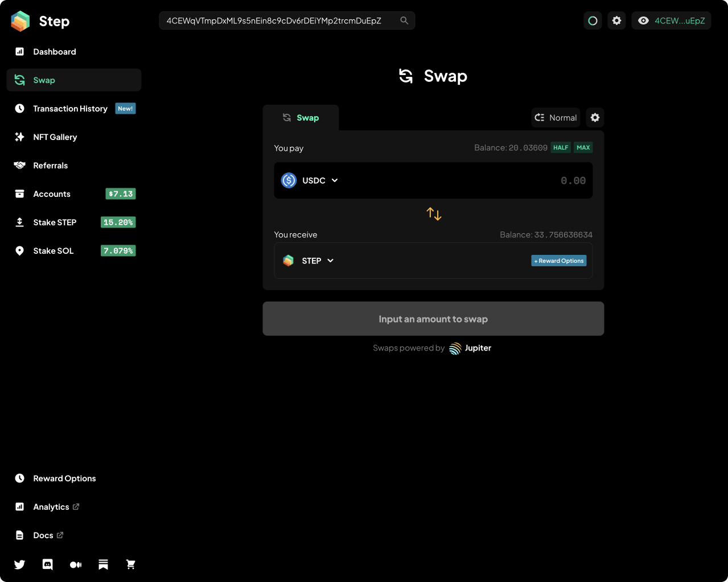Image resolution: width=728 pixels, height=582 pixels.
Task: Toggle the Normal swap mode button
Action: pos(556,118)
